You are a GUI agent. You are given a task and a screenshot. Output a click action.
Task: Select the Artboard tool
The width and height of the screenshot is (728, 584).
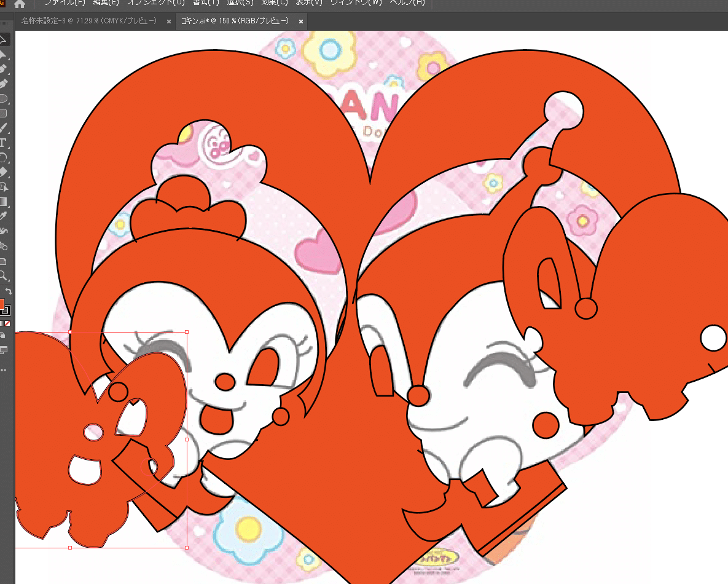point(3,261)
